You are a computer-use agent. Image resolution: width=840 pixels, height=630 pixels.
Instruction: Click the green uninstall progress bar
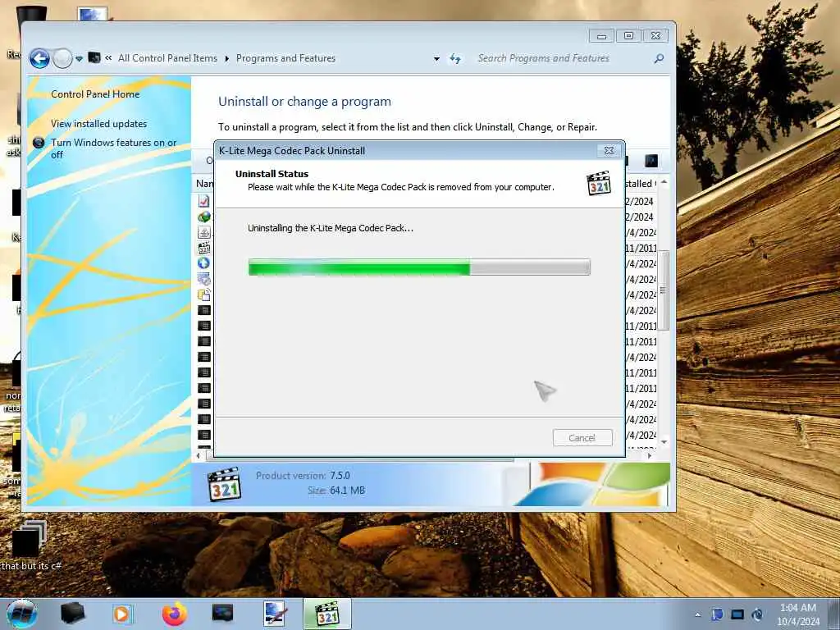click(419, 267)
